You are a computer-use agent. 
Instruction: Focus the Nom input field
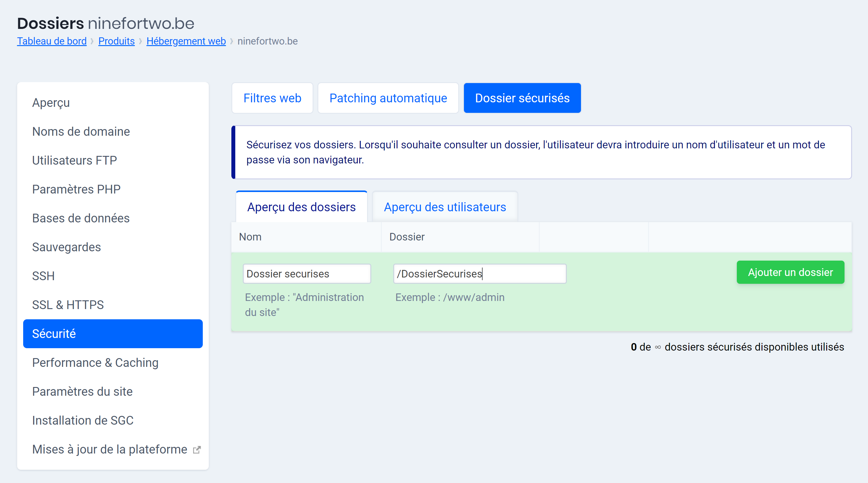point(307,274)
